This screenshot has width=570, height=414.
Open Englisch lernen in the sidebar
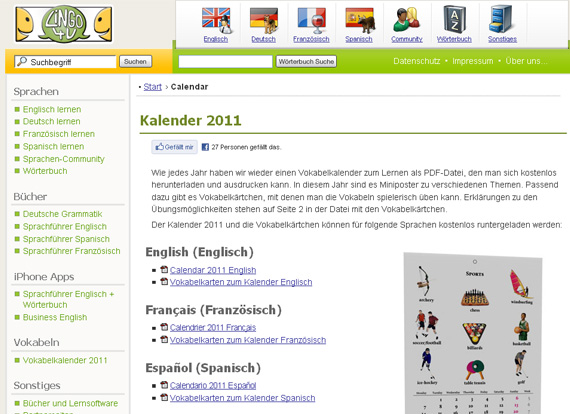tap(52, 109)
